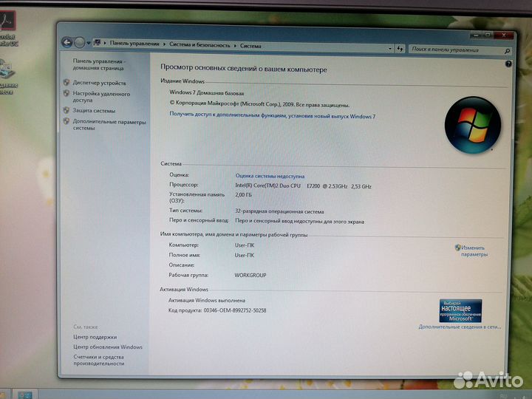The height and width of the screenshot is (399, 532).
Task: Open 'Диспетчер устройств' link
Action: click(99, 83)
